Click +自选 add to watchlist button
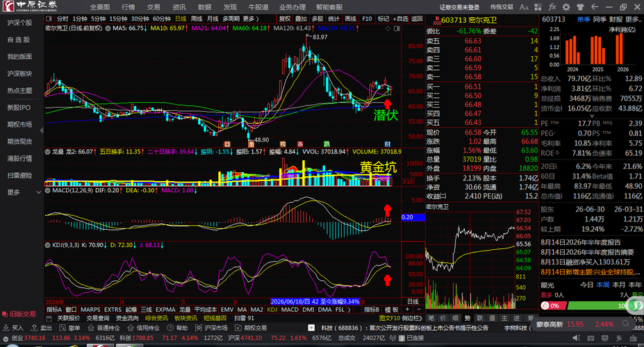644x347 pixels. pyautogui.click(x=400, y=19)
